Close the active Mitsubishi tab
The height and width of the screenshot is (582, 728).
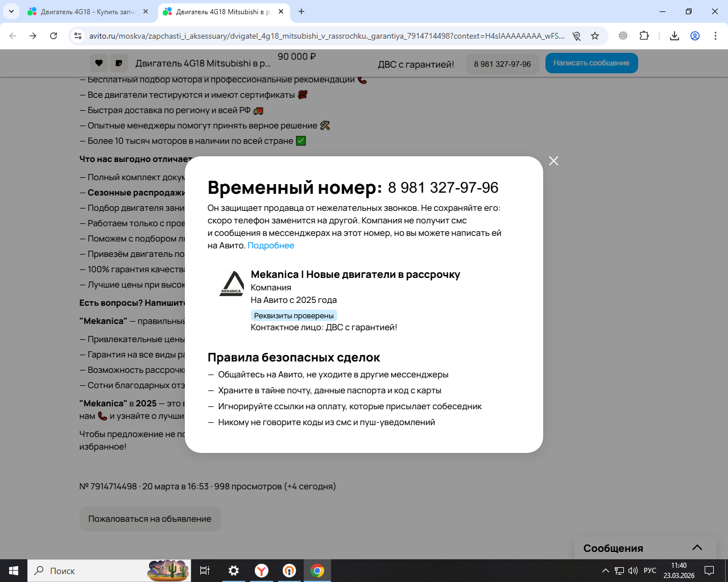[x=281, y=11]
